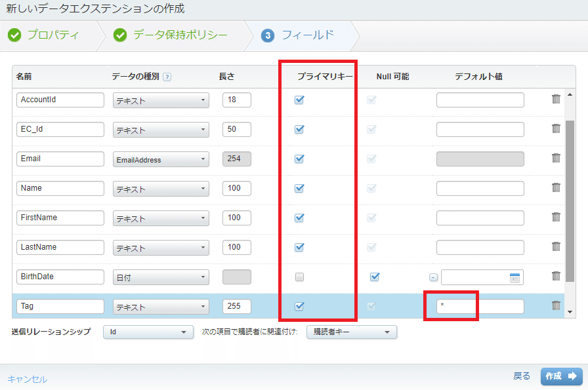Click the Email name input field
This screenshot has width=588, height=390.
[60, 159]
